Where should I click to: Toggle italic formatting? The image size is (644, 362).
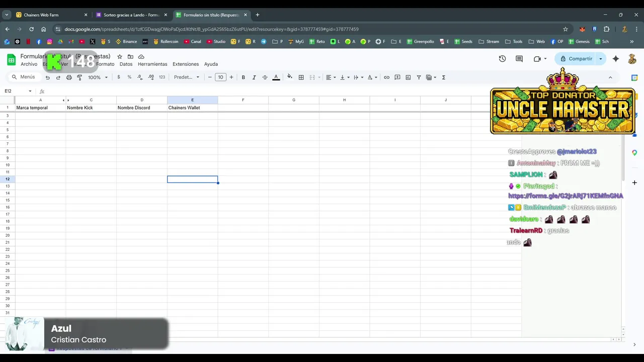pyautogui.click(x=254, y=77)
